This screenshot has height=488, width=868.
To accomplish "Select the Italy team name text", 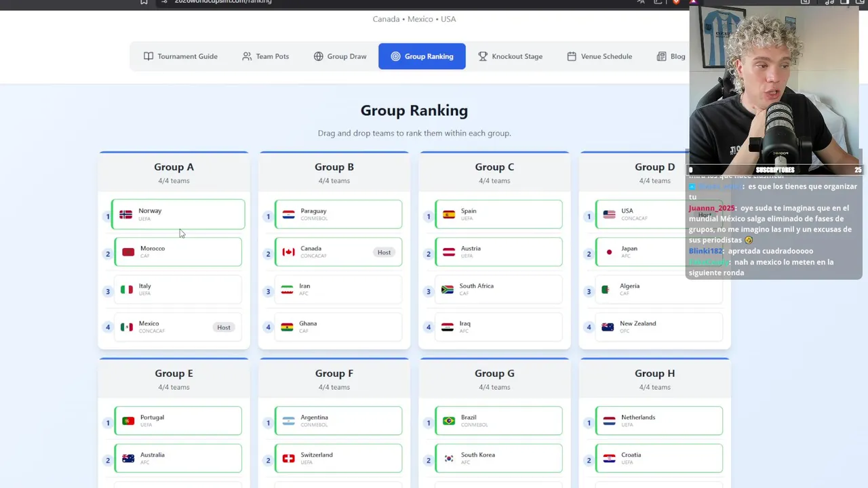I will pyautogui.click(x=145, y=286).
